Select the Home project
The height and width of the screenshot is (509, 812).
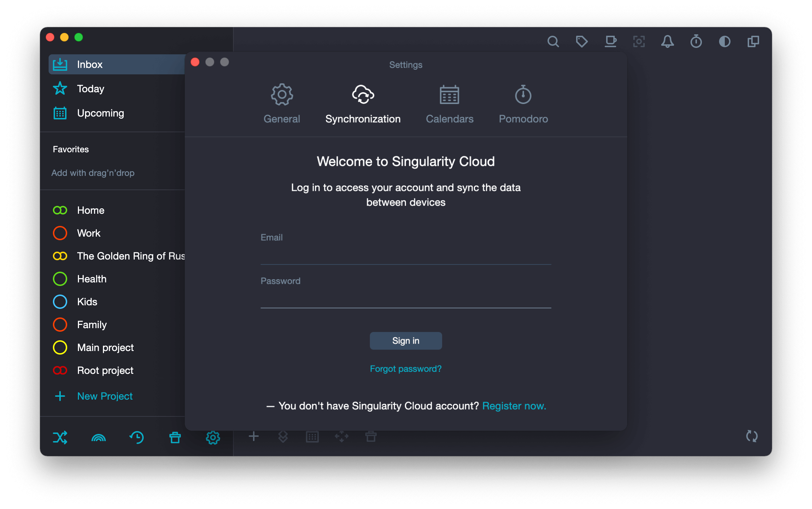click(x=117, y=210)
